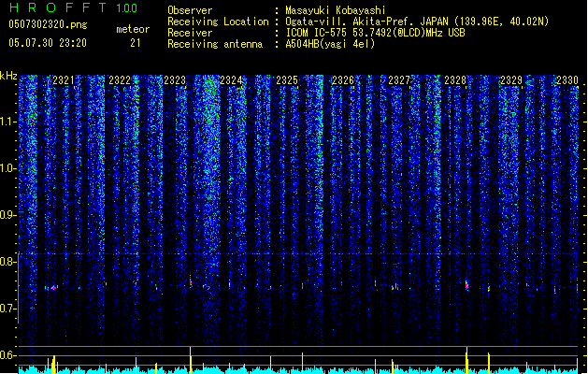The image size is (588, 374).
Task: Click the 1.1 kHz axis tick label
Action: coord(8,122)
